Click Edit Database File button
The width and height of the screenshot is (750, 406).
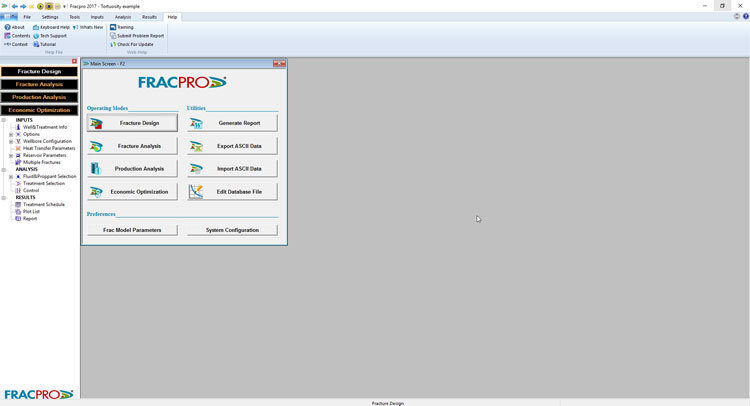coord(232,192)
